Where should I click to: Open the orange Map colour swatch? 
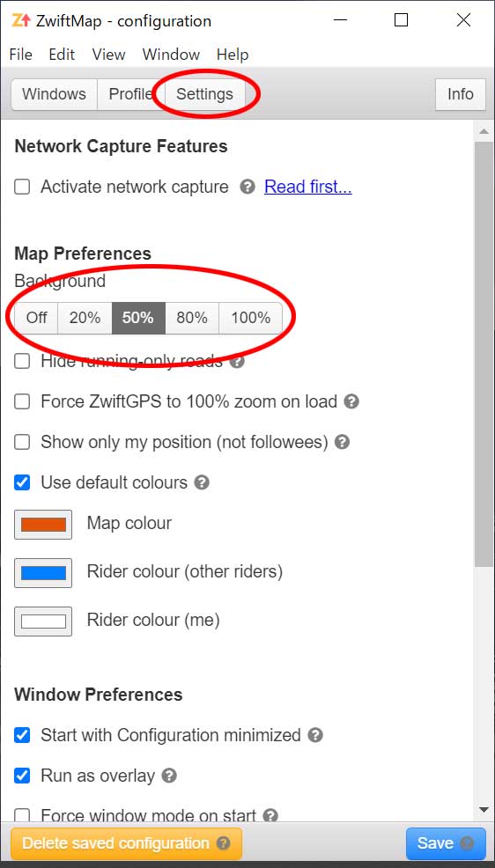click(43, 524)
